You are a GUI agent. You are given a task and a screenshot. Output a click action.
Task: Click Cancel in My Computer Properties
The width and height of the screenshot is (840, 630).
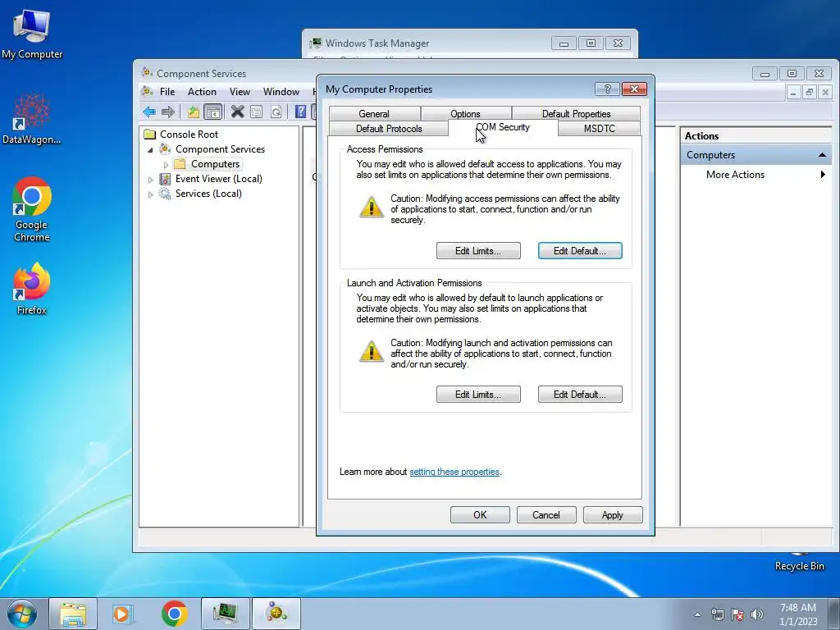tap(546, 515)
